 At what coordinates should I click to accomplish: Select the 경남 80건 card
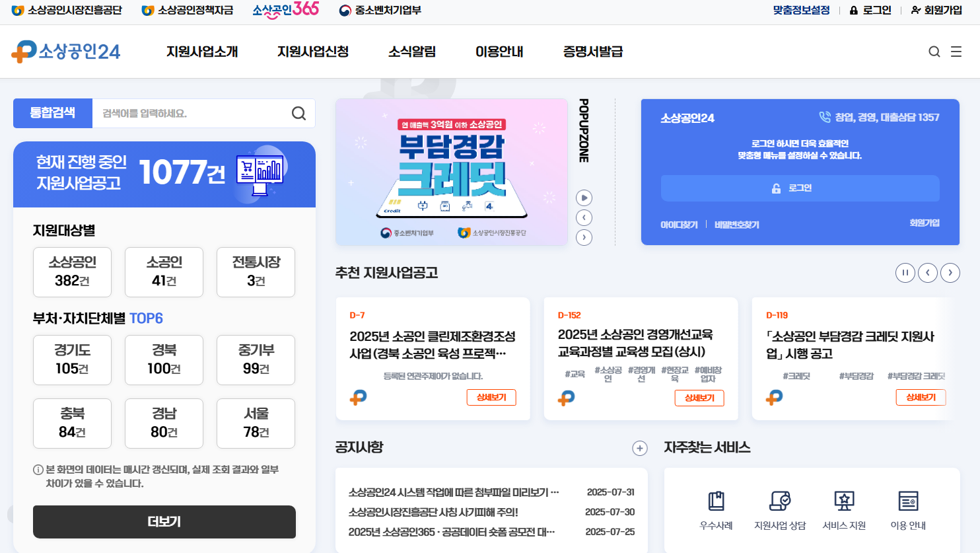[164, 424]
